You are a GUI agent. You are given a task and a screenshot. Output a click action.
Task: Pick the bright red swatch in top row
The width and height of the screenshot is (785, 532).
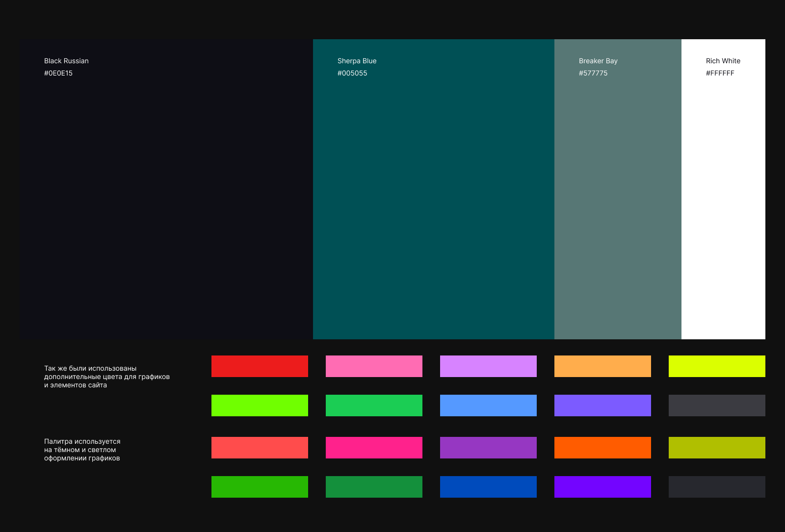(x=260, y=366)
